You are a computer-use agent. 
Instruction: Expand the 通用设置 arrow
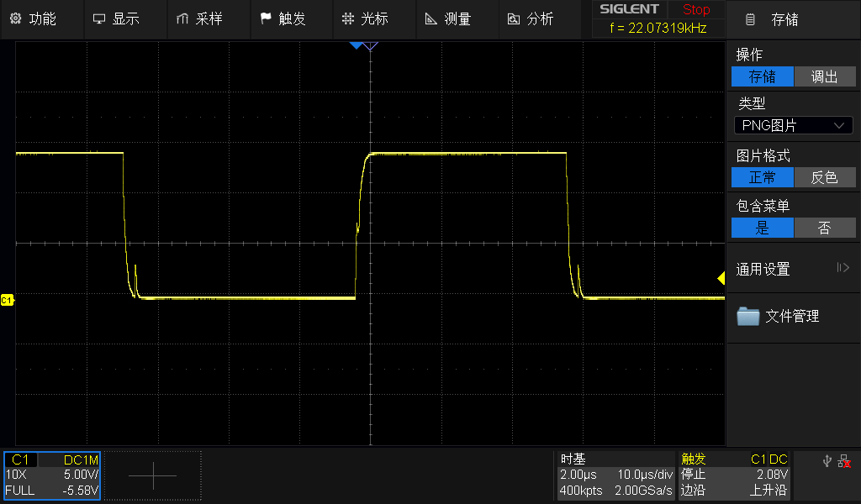[843, 268]
